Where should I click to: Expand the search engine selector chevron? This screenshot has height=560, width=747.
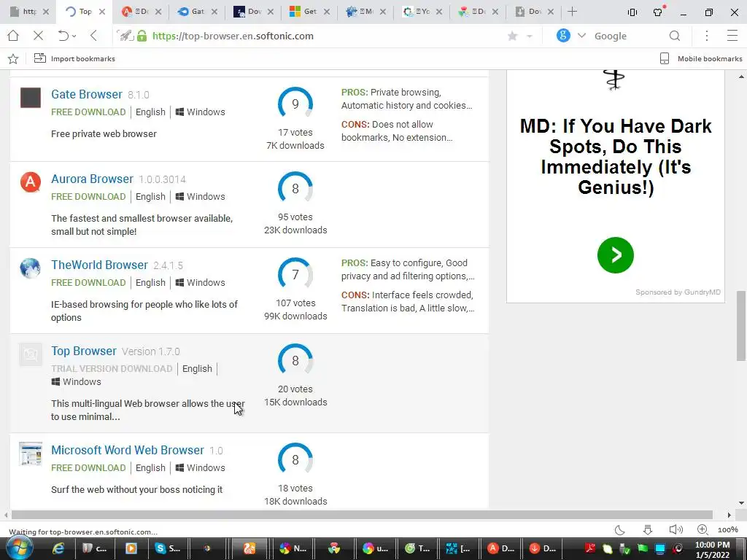pos(581,36)
